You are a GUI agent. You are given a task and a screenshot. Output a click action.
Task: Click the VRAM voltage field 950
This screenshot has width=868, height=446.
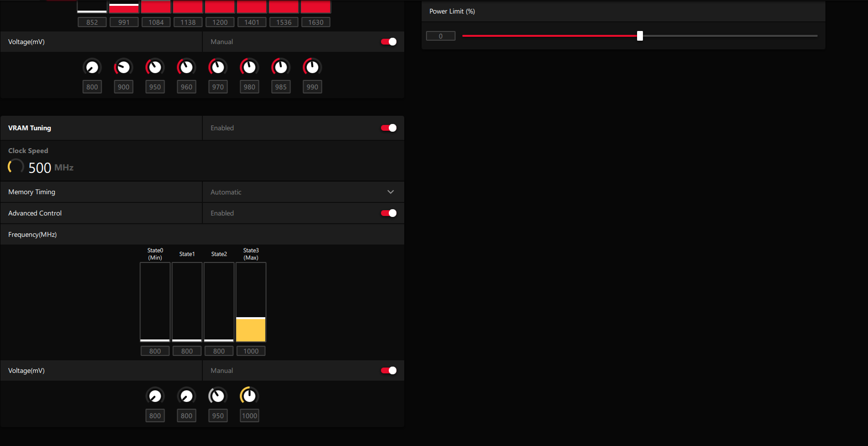click(218, 416)
